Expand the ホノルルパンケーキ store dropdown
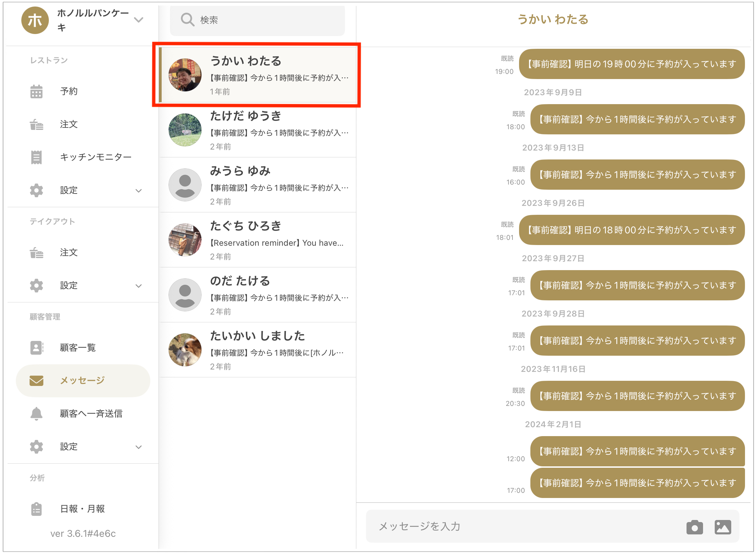This screenshot has width=756, height=554. click(139, 20)
